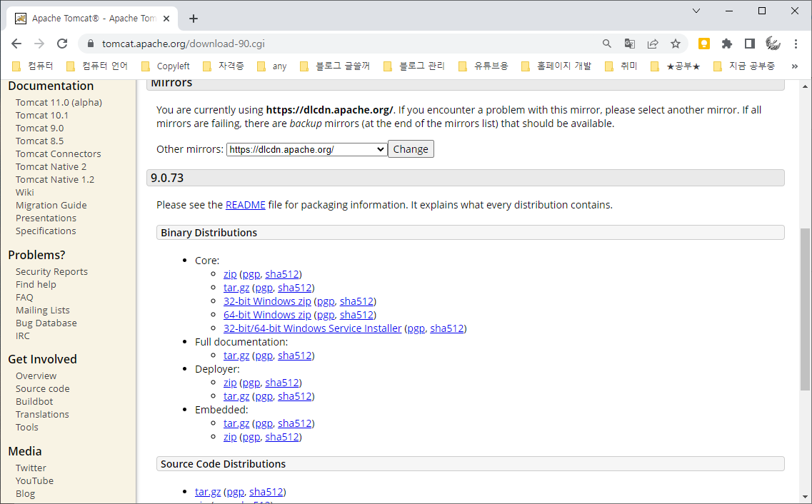
Task: Open Tomcat 8.5 documentation
Action: point(39,141)
